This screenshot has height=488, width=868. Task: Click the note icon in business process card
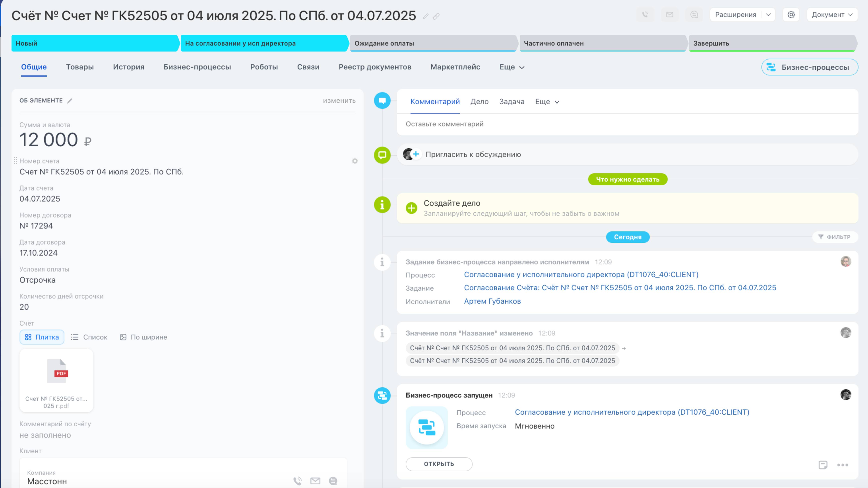pyautogui.click(x=823, y=465)
